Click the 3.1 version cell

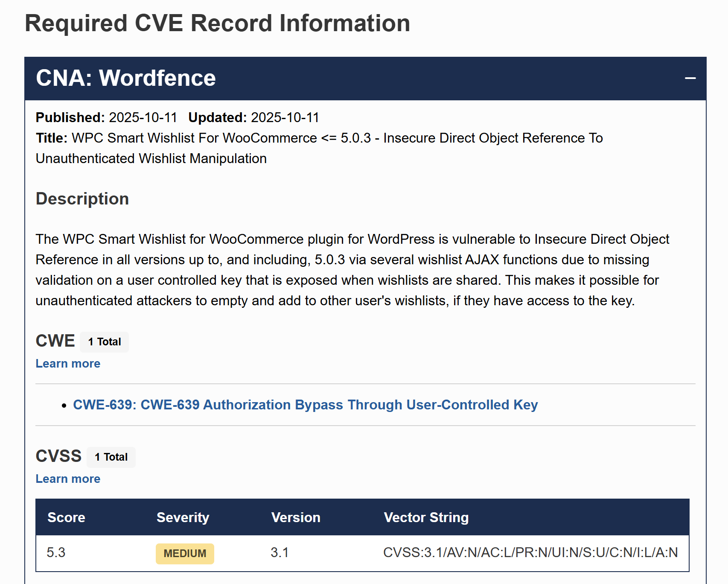pos(280,552)
